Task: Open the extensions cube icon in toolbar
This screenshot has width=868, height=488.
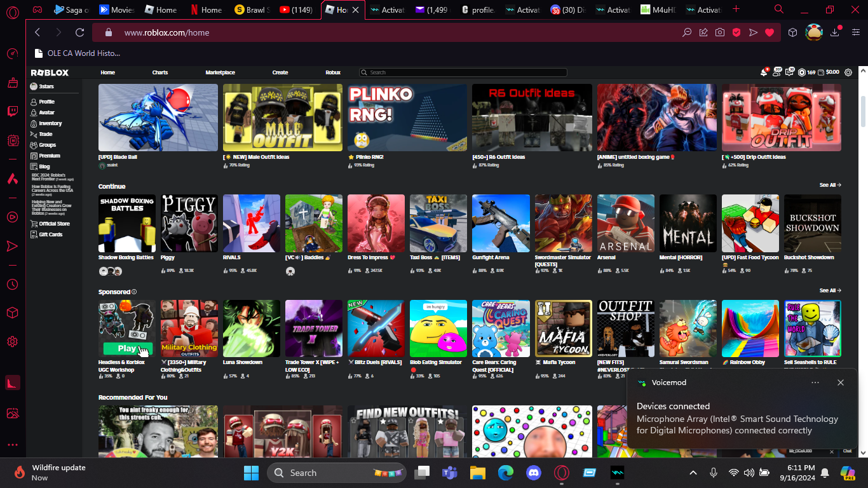Action: tap(792, 32)
